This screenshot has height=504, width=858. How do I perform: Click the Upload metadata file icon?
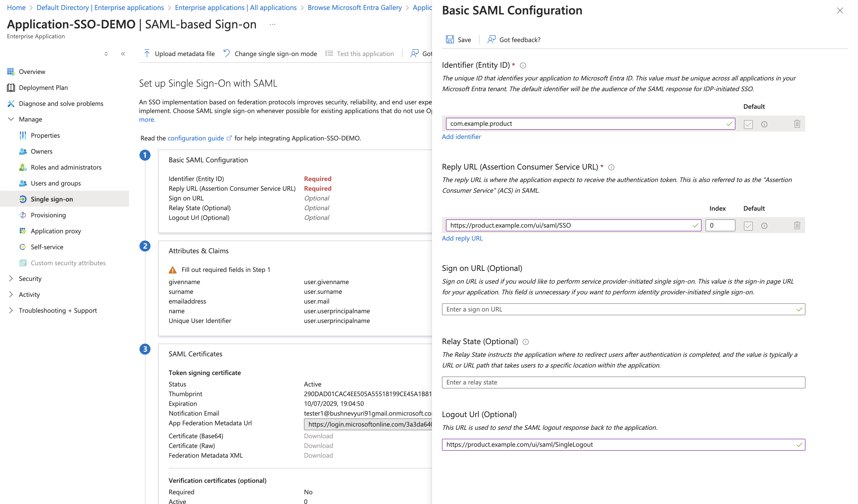point(147,54)
